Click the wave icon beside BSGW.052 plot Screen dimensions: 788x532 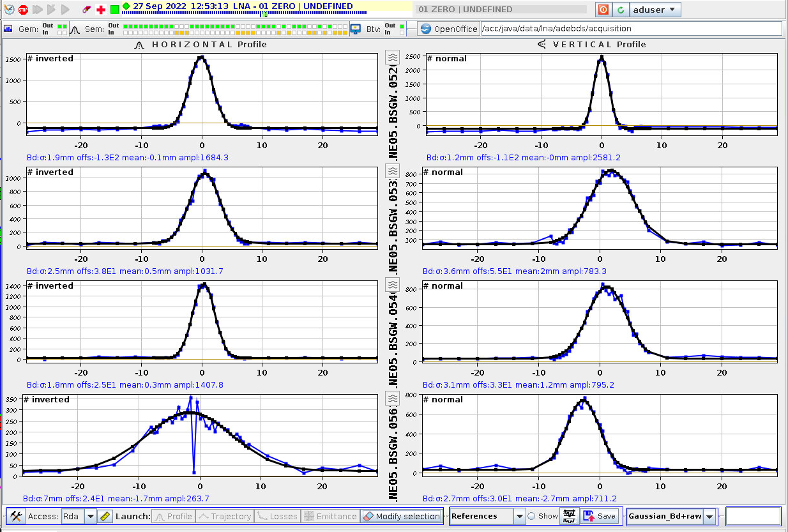(393, 58)
